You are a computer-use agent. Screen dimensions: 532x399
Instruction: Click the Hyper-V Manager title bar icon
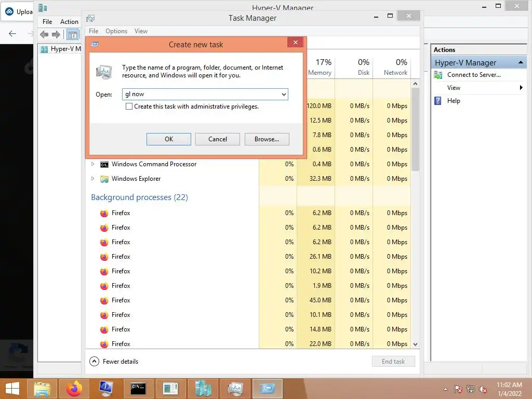(x=43, y=7)
